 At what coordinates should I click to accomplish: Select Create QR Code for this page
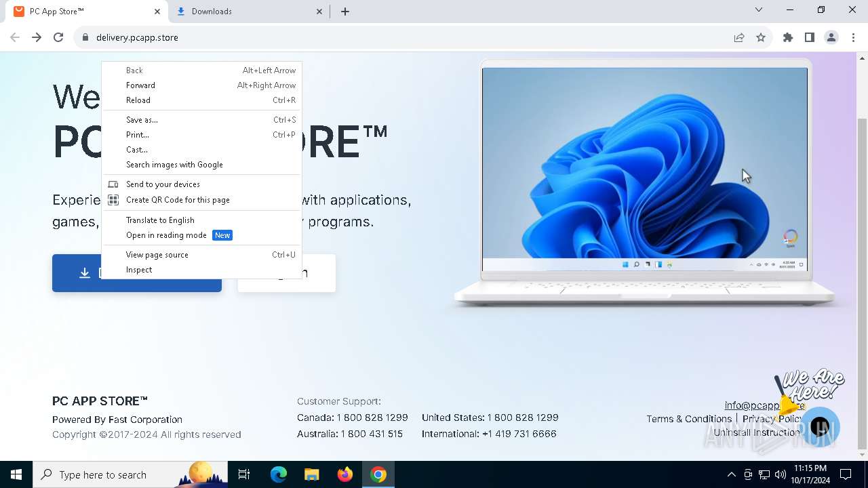pos(201,200)
